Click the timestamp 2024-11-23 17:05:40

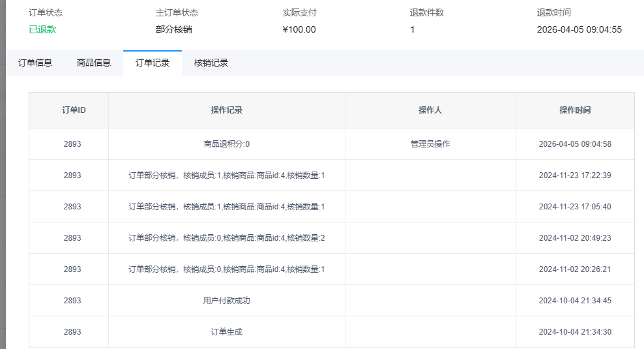(575, 207)
